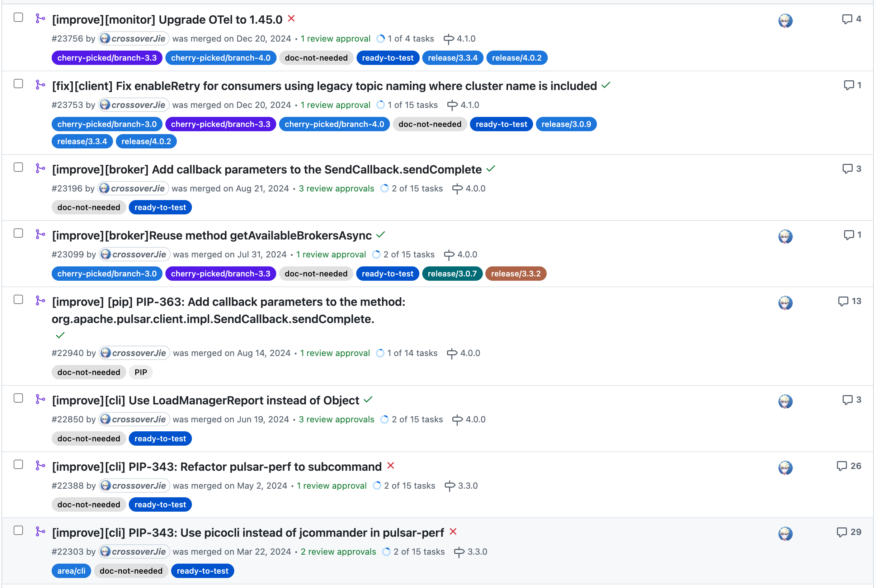The height and width of the screenshot is (588, 876).
Task: Click the green check status on enableRetry PR
Action: [x=606, y=85]
